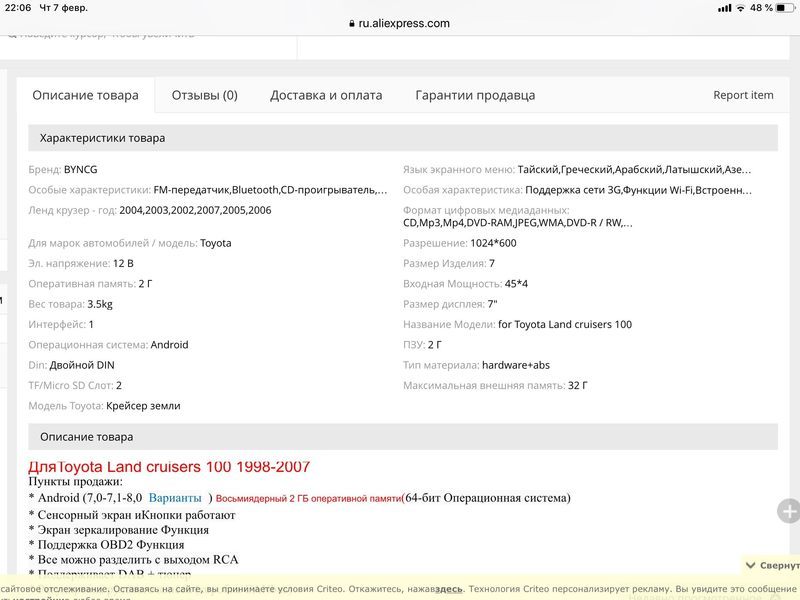
Task: Click the red Восьмиядерный 2 ГБ оперативной памяти text
Action: (x=309, y=498)
